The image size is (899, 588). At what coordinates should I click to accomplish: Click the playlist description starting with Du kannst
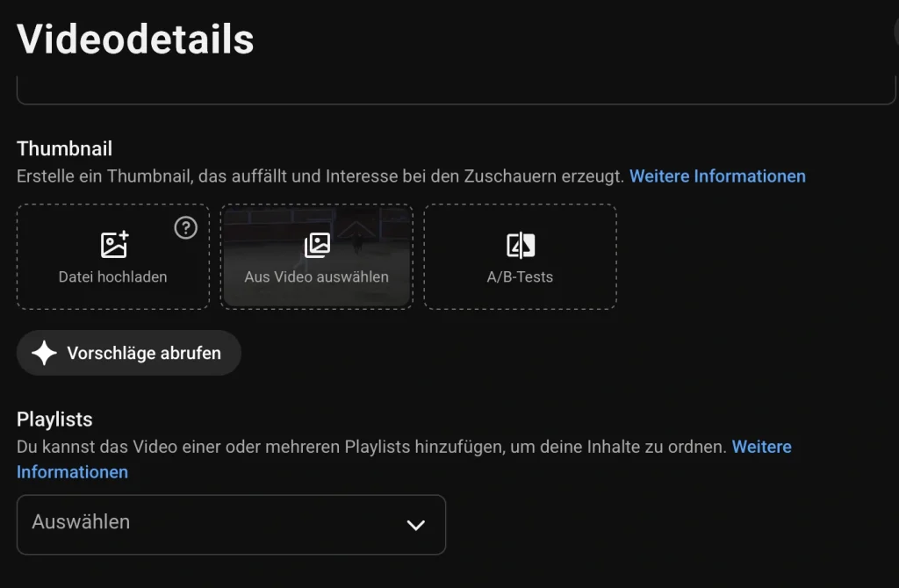pos(371,447)
